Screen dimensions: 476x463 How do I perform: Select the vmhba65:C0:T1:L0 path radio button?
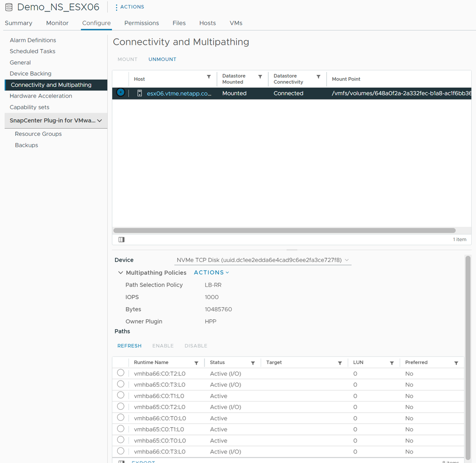(121, 429)
